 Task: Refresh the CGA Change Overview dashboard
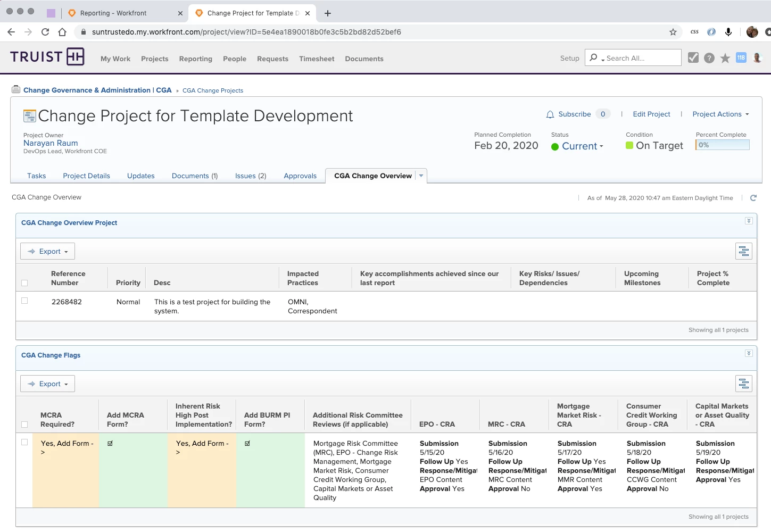click(753, 198)
